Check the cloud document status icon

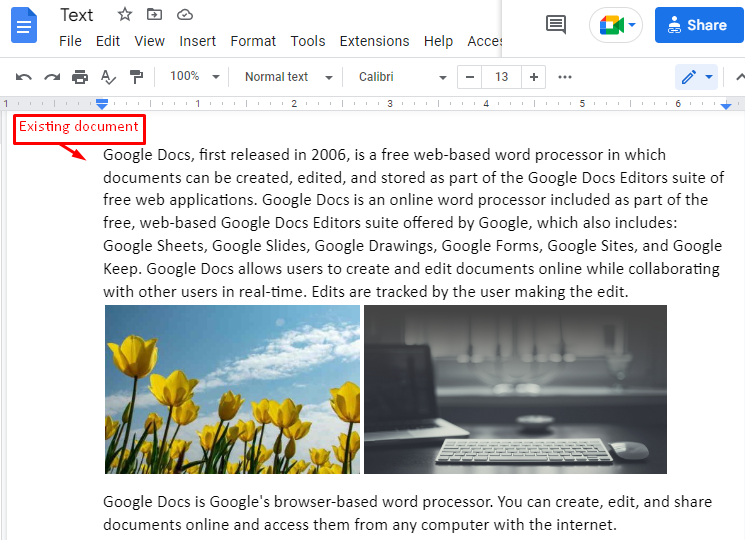184,15
